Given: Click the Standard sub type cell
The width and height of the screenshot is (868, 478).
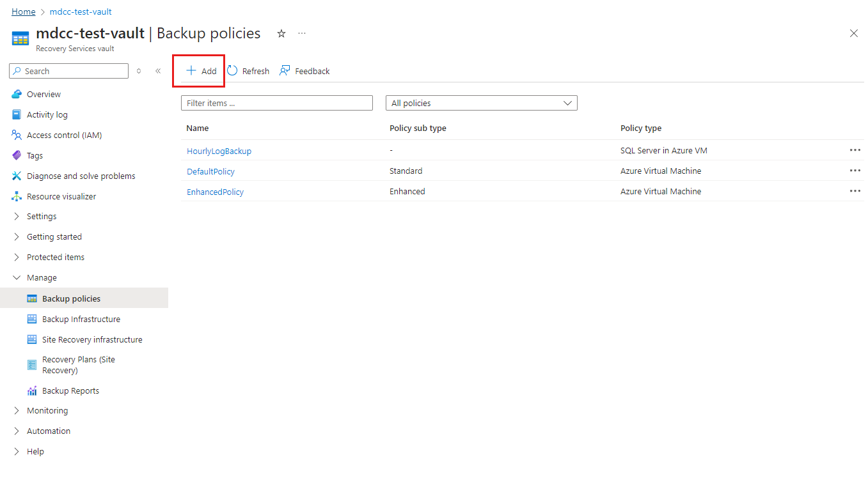Looking at the screenshot, I should point(406,171).
